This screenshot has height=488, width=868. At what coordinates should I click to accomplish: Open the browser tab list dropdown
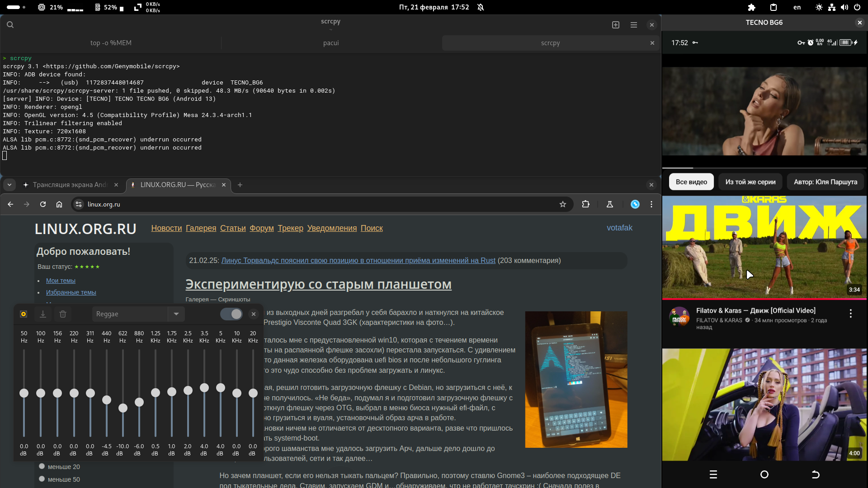pyautogui.click(x=9, y=185)
